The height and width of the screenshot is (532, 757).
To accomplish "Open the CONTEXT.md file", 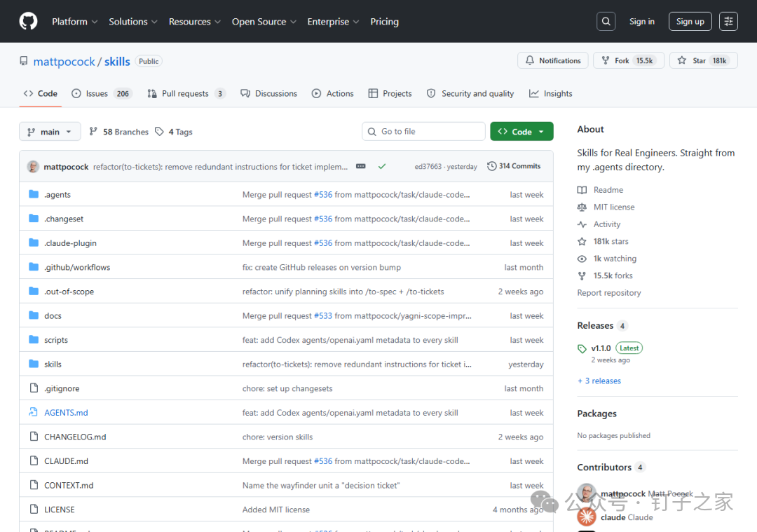I will (69, 485).
